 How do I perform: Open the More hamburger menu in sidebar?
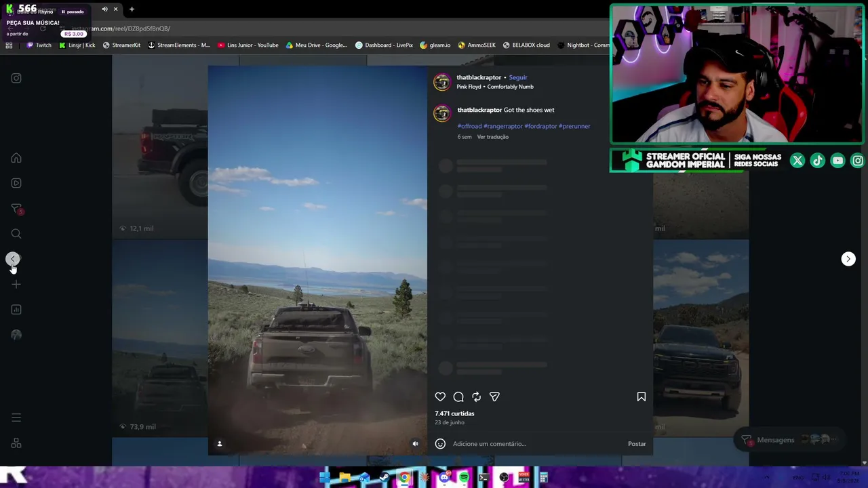coord(16,418)
